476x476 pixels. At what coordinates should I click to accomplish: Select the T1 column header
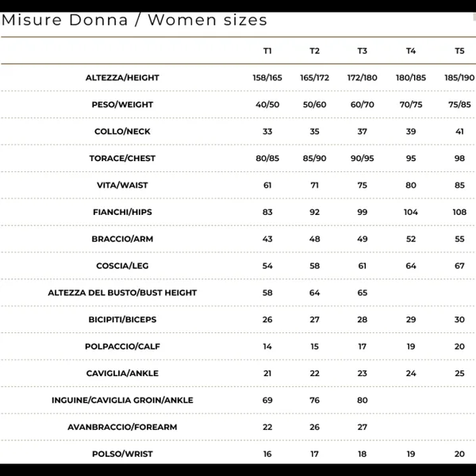tap(267, 51)
